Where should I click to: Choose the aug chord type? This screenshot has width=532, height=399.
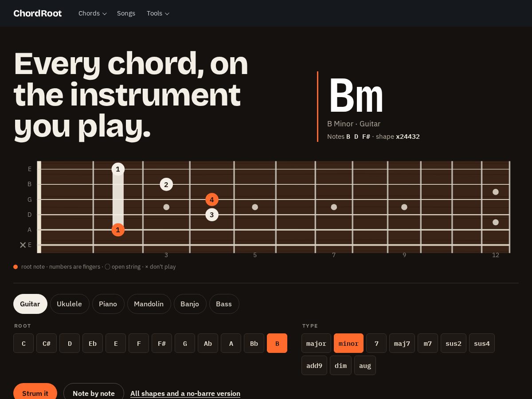[365, 365]
